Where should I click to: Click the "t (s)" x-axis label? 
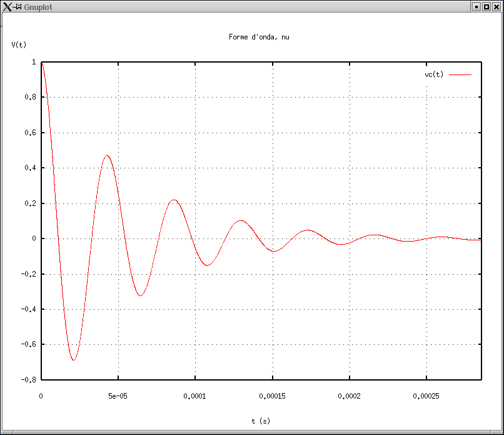pos(261,421)
